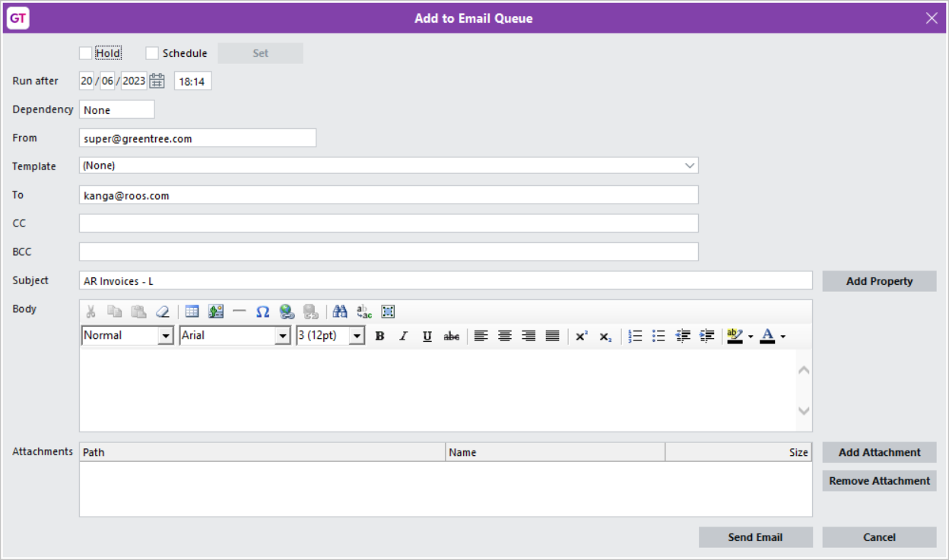This screenshot has height=560, width=949.
Task: Click the Remove Attachment button
Action: coord(879,481)
